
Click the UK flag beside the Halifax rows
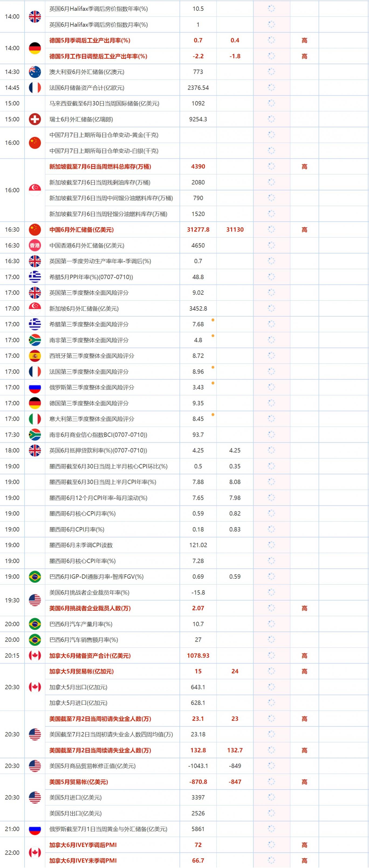(x=35, y=16)
